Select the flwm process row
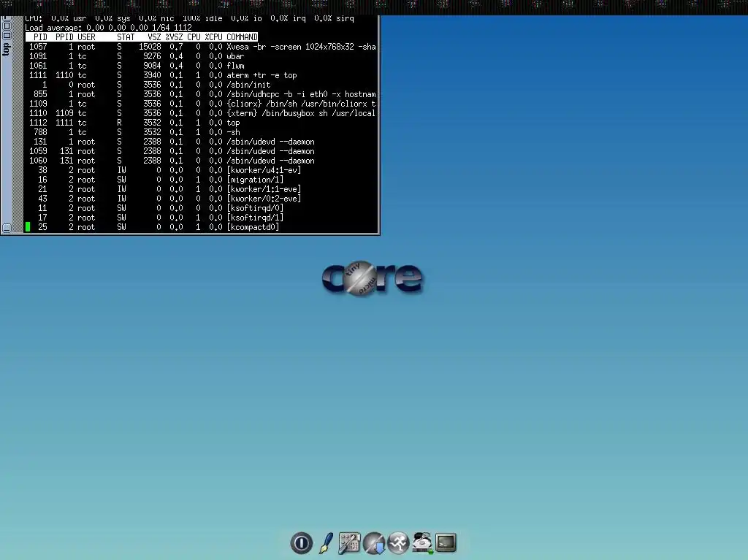 (x=201, y=66)
